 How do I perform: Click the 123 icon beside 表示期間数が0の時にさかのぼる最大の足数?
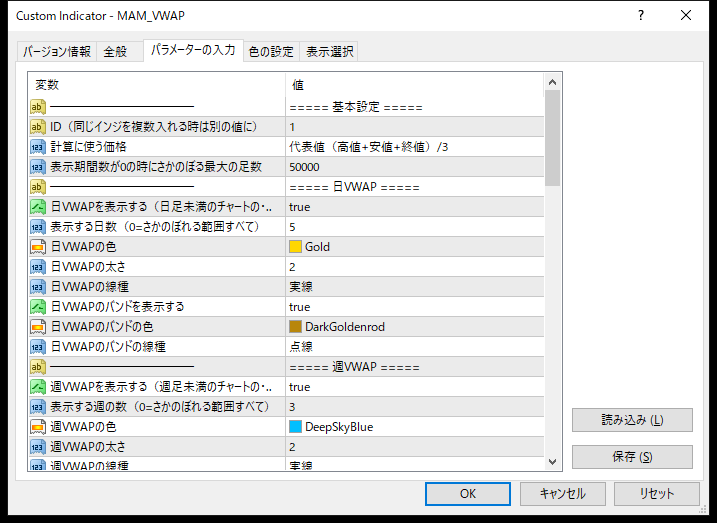38,167
